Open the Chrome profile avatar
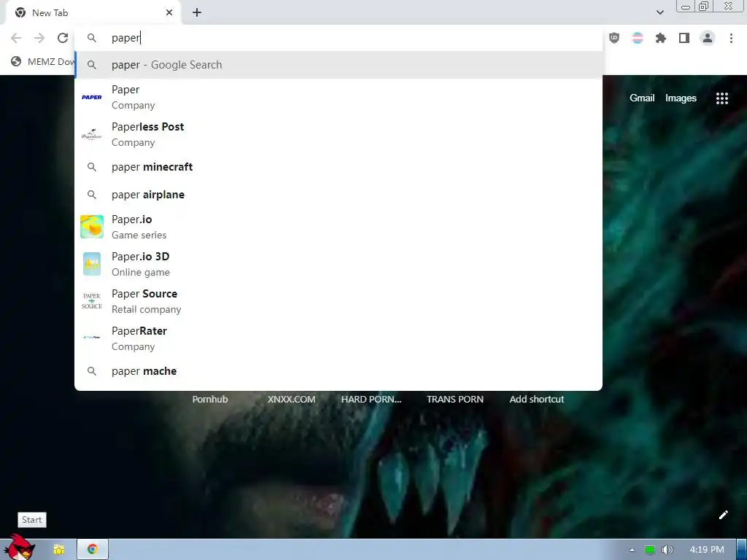This screenshot has width=747, height=560. (x=708, y=38)
